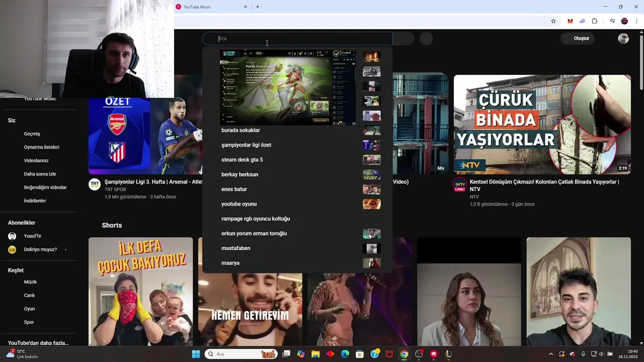The image size is (644, 362).
Task: Open the Chrome profile avatar
Action: 624,21
